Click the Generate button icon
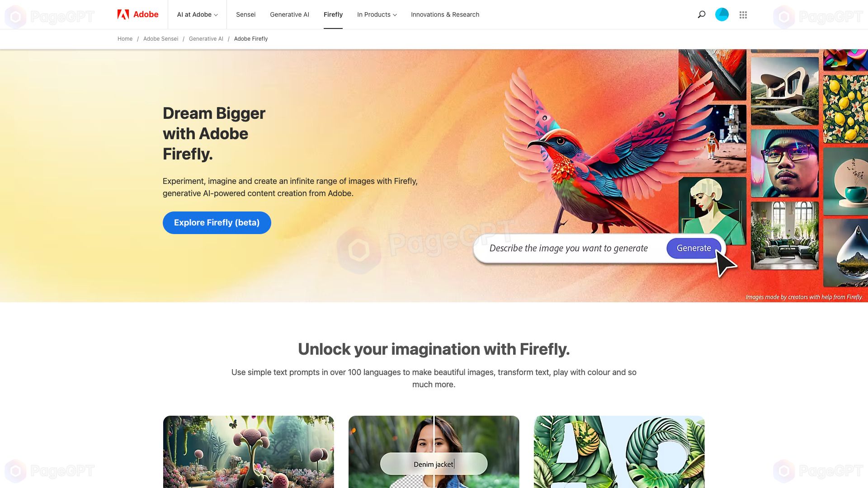Image resolution: width=868 pixels, height=488 pixels. coord(693,248)
